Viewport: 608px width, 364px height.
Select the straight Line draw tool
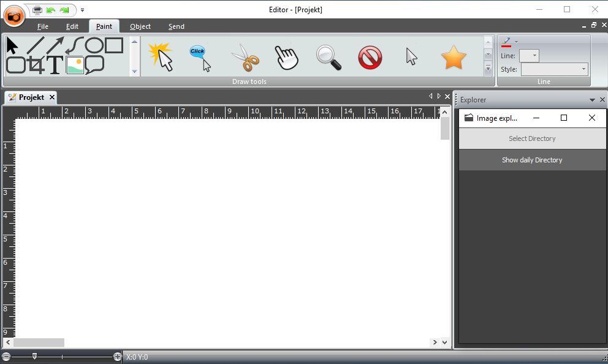(x=36, y=46)
